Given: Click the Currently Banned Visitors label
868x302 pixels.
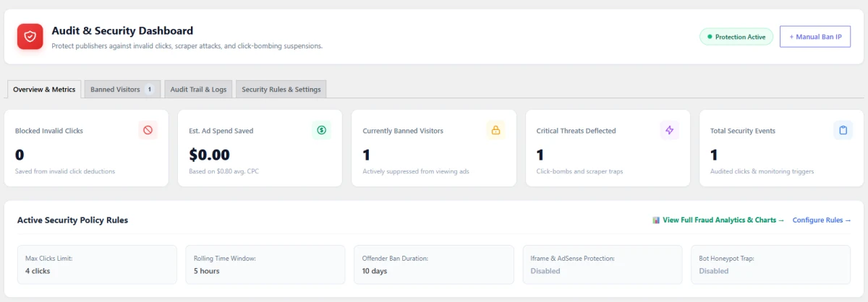Looking at the screenshot, I should point(403,131).
